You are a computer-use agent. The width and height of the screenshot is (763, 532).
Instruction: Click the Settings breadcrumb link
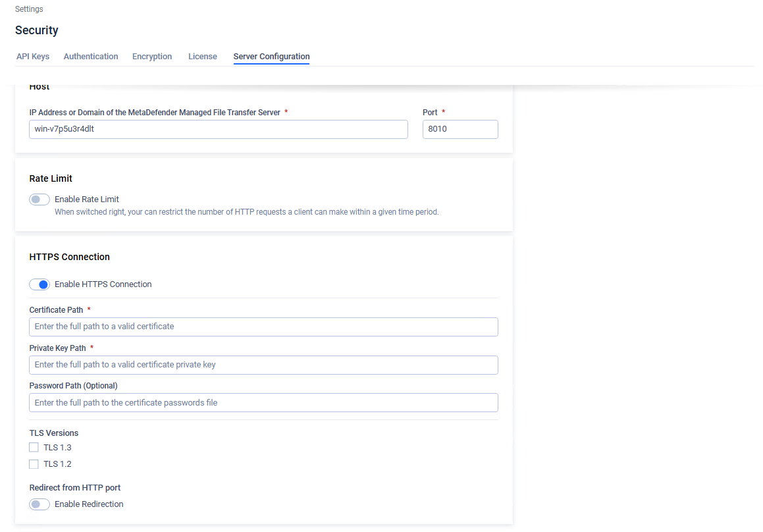pyautogui.click(x=29, y=9)
